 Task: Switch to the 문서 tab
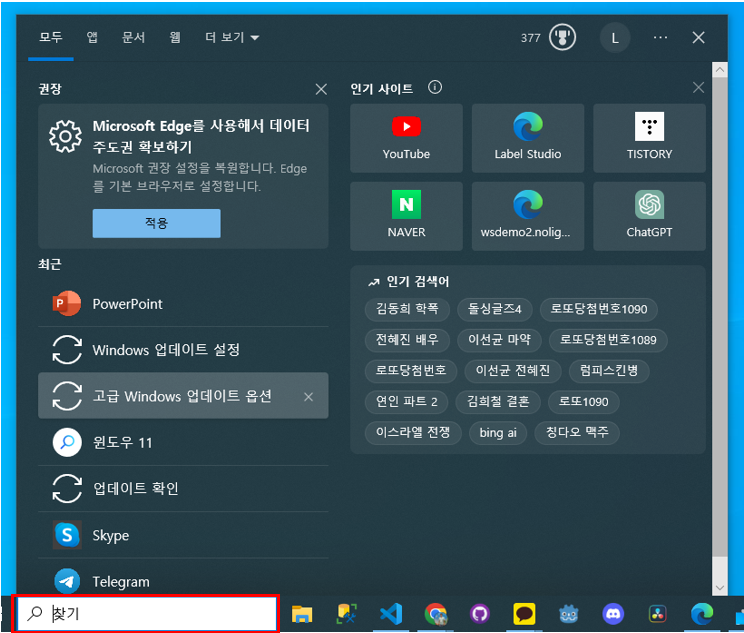point(133,37)
